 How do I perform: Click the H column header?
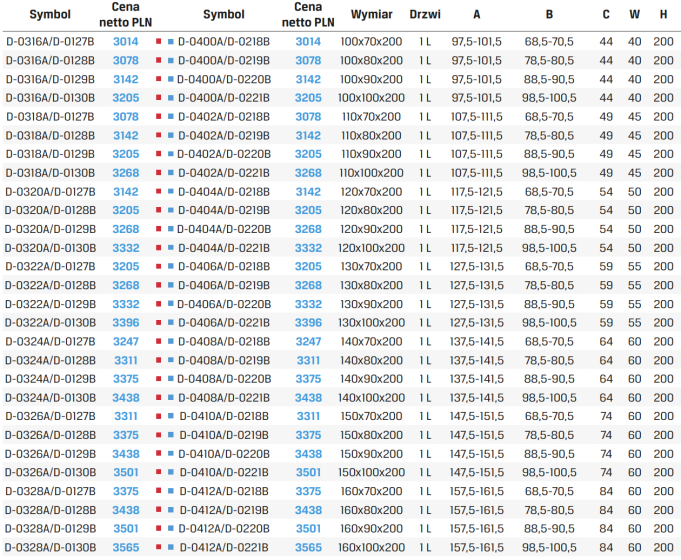[x=663, y=14]
